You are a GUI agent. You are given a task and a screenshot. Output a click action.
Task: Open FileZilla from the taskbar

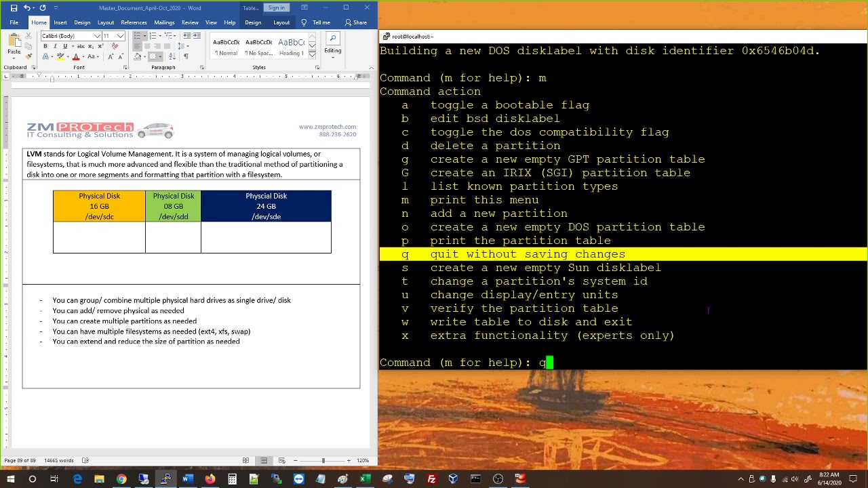431,479
